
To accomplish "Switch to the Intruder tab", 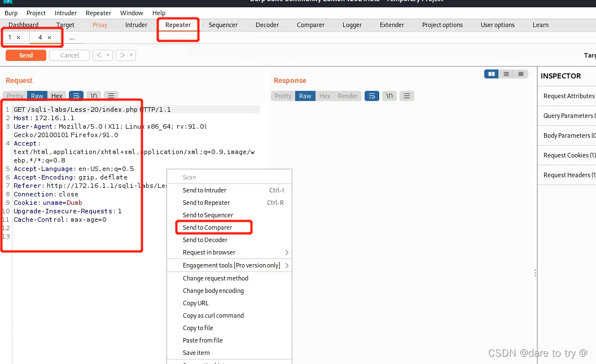I will [136, 25].
